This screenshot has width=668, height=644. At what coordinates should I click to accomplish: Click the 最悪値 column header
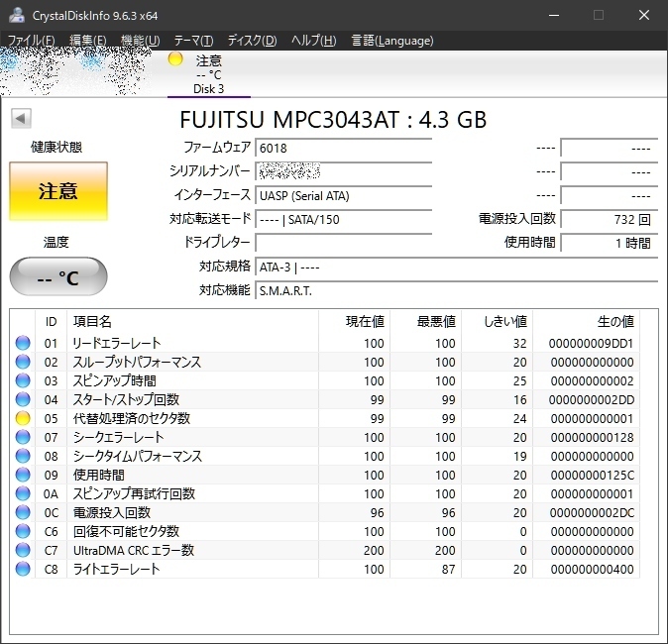[425, 322]
